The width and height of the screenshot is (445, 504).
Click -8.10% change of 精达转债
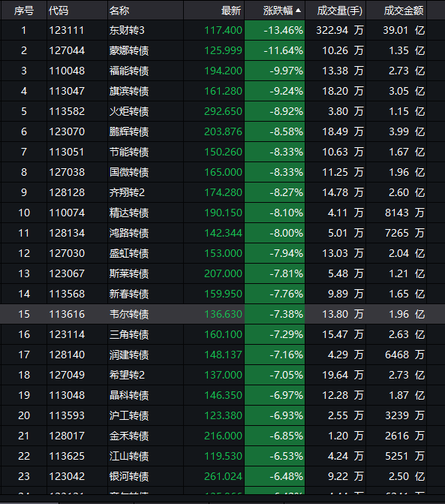[x=287, y=213]
